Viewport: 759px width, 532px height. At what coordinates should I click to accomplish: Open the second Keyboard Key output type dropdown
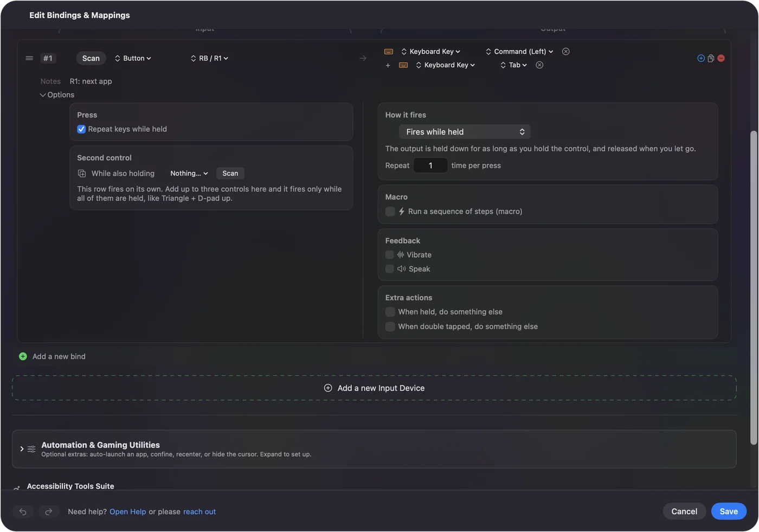click(446, 65)
